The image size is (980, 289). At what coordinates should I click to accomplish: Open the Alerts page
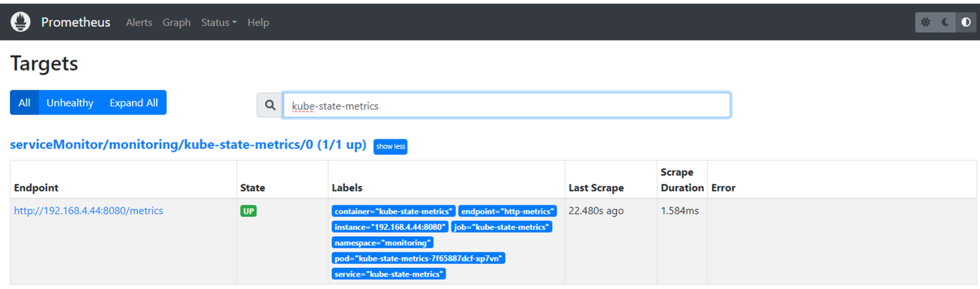coord(139,22)
